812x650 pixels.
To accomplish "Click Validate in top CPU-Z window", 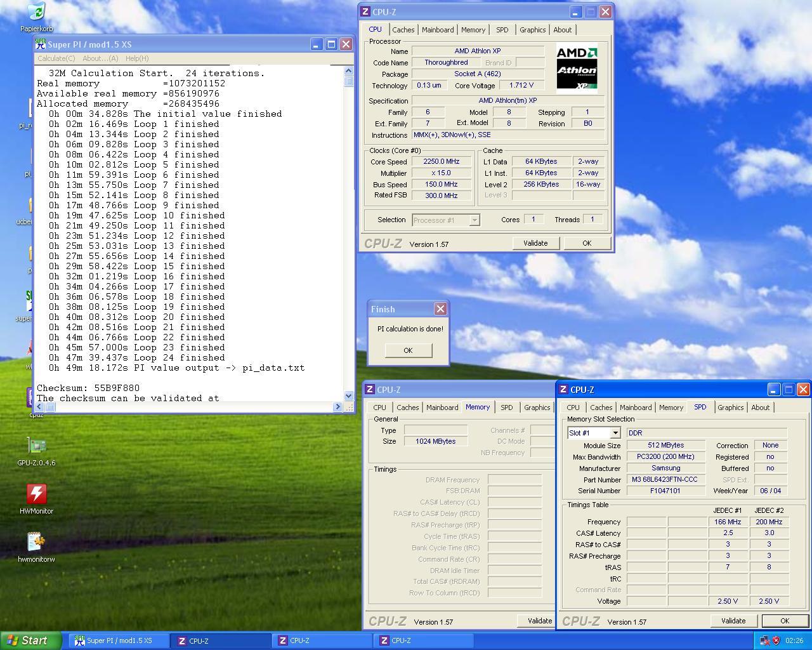I will (535, 243).
